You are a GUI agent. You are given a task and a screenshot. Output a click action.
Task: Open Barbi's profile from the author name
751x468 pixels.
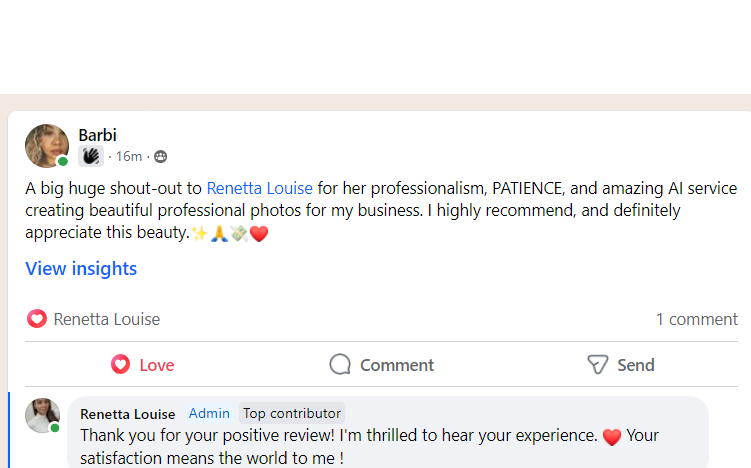pyautogui.click(x=98, y=135)
